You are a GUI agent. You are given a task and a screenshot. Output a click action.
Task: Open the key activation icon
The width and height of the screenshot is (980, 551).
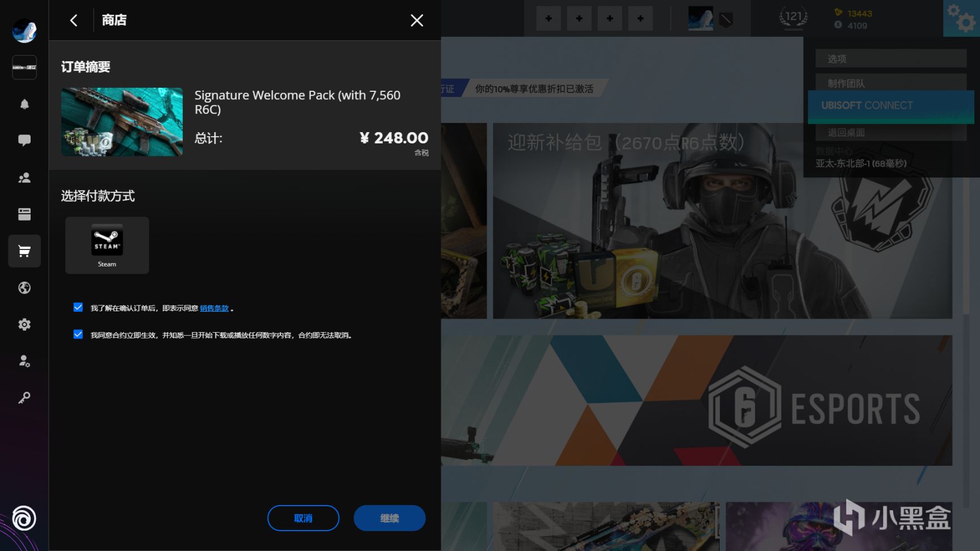tap(24, 398)
